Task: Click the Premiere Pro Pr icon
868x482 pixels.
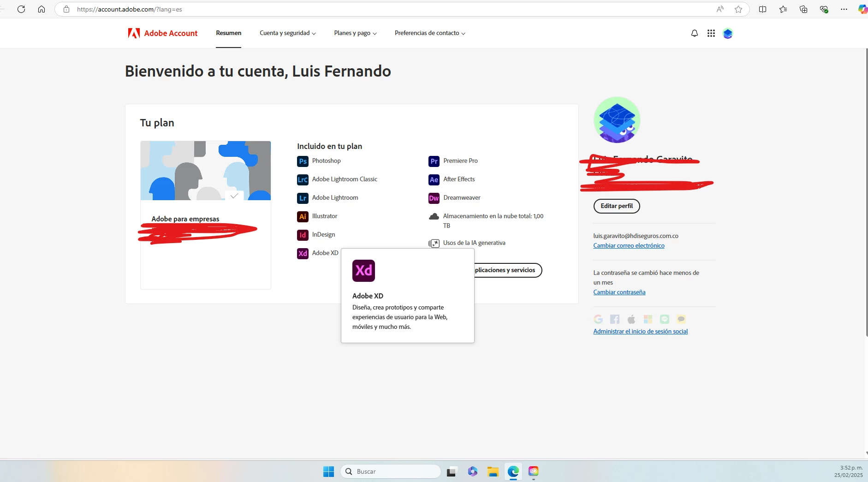Action: point(434,161)
